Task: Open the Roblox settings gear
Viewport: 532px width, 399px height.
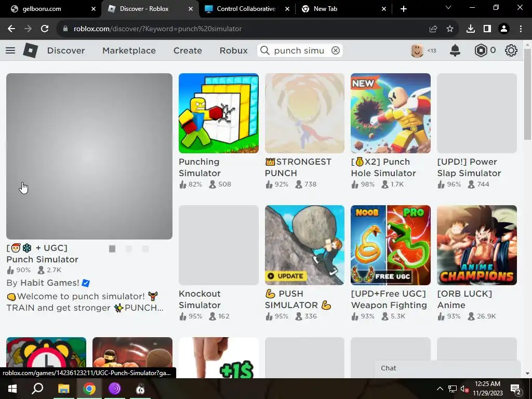Action: coord(511,50)
